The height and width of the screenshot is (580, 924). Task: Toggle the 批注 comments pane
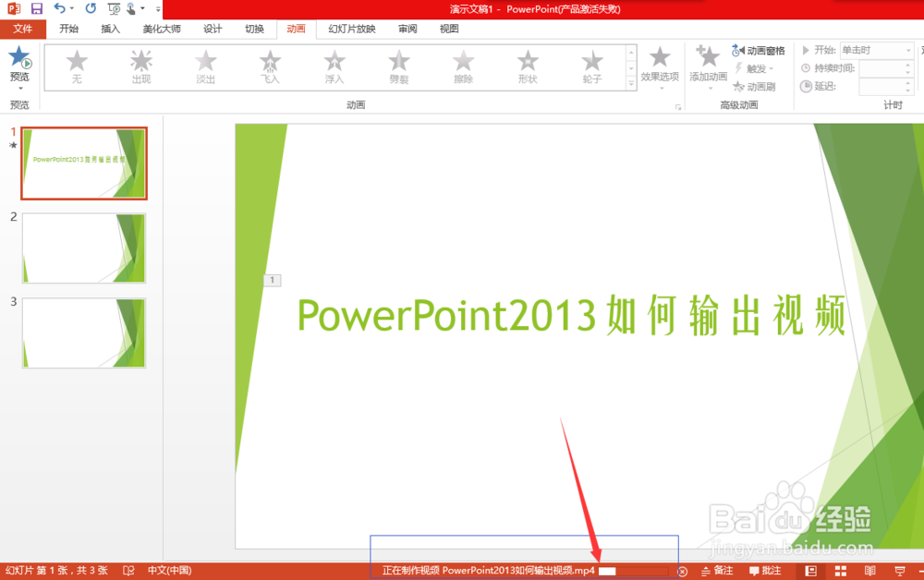click(x=767, y=570)
